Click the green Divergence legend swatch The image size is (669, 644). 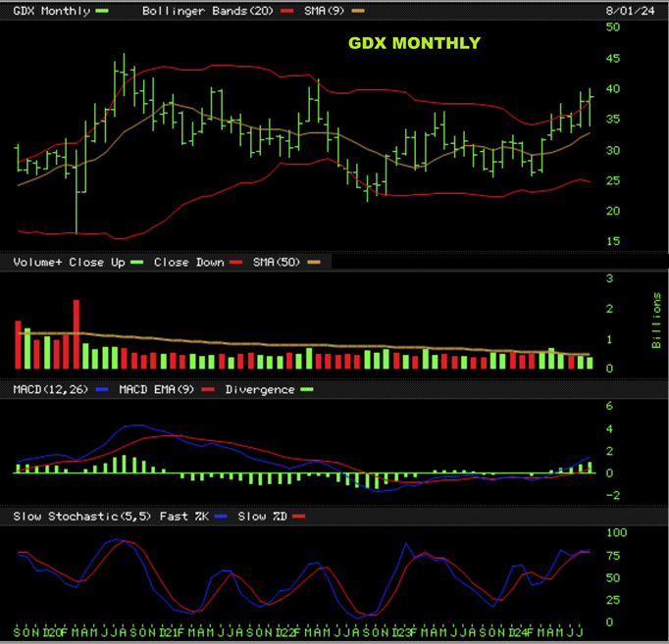[307, 389]
